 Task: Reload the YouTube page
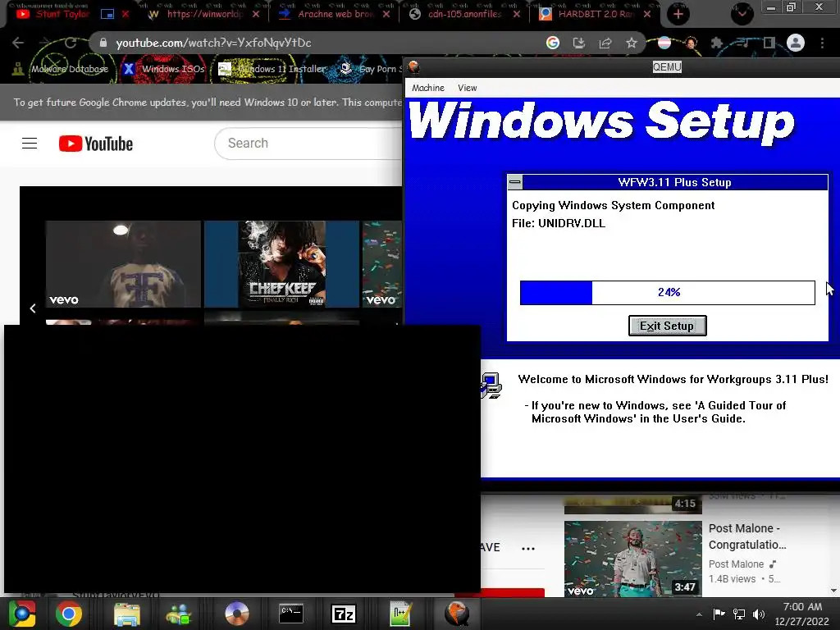(71, 43)
